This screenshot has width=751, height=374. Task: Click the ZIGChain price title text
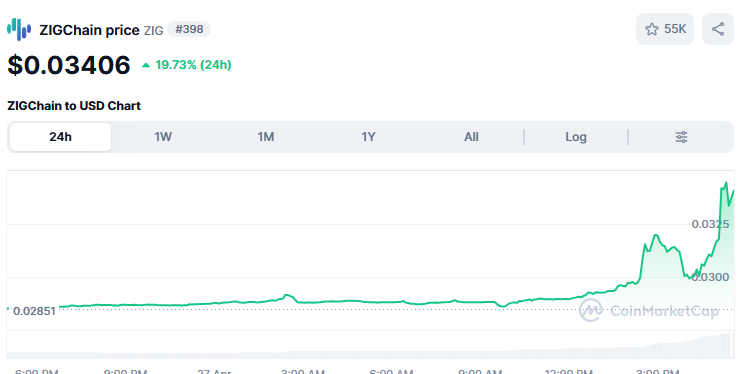(x=90, y=30)
